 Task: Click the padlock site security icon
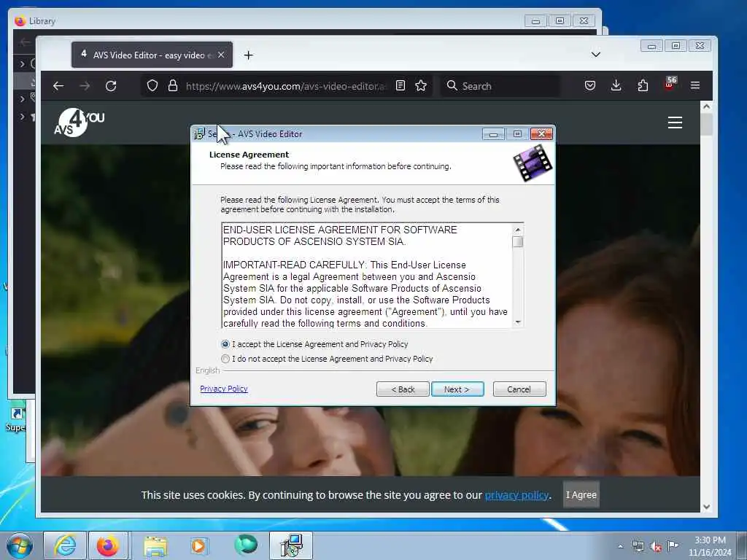[173, 86]
